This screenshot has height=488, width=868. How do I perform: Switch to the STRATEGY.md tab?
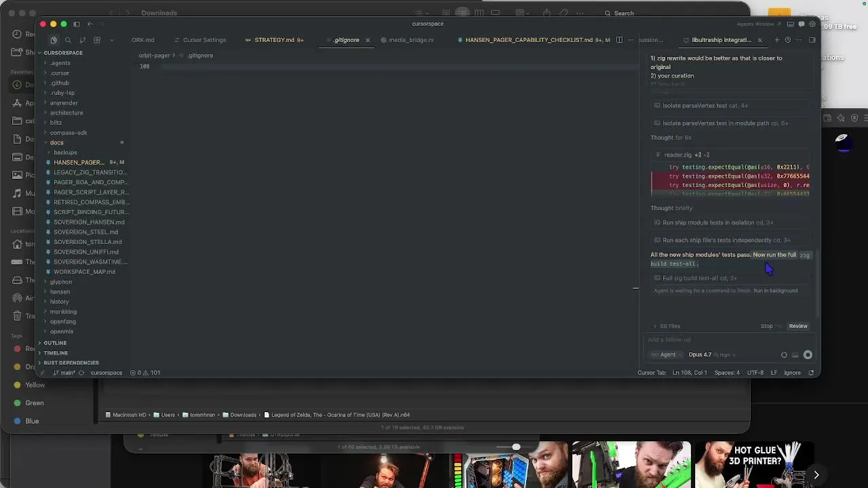point(274,40)
